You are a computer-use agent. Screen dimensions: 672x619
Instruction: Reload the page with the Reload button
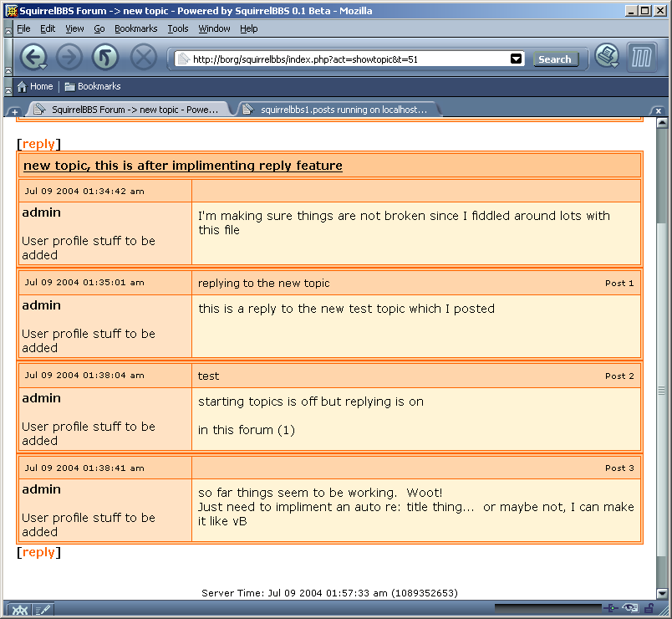click(105, 57)
